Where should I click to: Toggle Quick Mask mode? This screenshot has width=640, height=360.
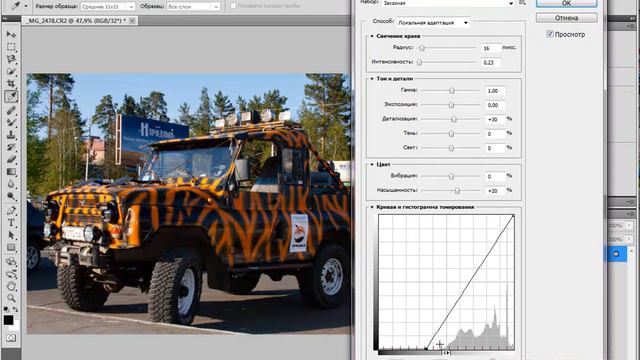pyautogui.click(x=11, y=338)
